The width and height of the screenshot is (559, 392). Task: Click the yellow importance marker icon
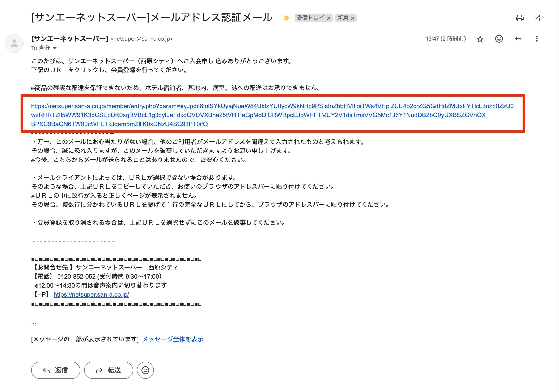286,18
